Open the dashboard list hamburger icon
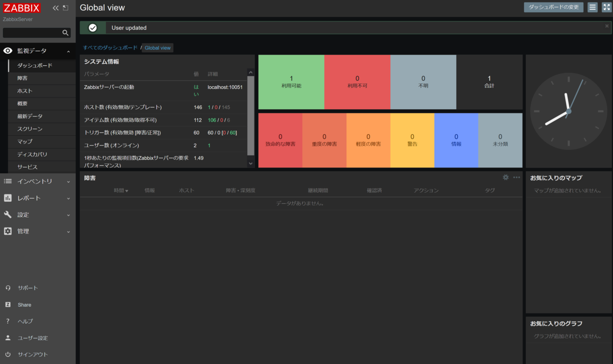 click(592, 7)
